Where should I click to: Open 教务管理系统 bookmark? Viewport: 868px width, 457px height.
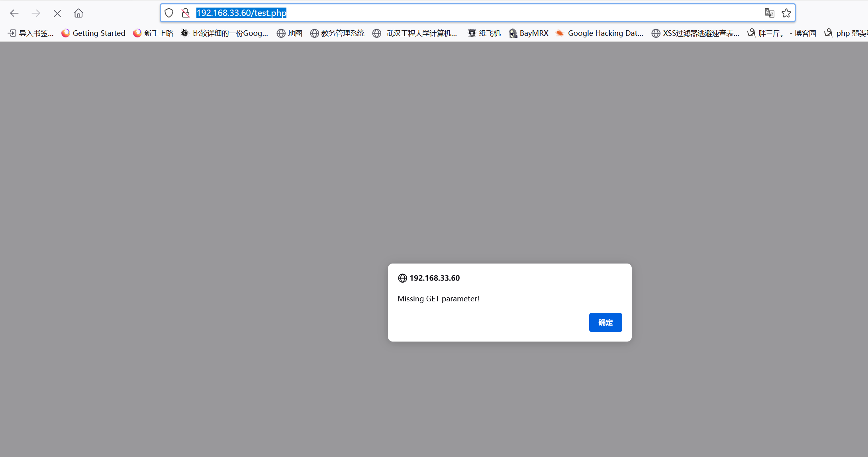pos(337,33)
